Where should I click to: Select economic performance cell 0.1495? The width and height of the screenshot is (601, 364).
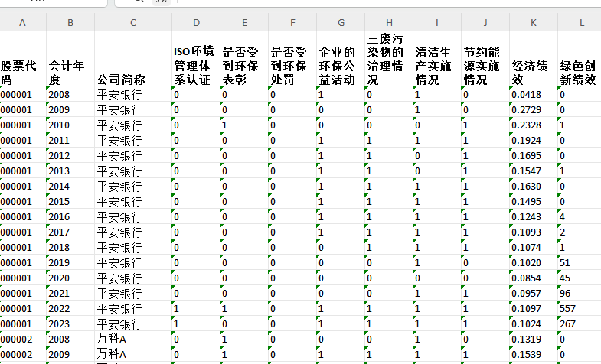[x=534, y=201]
